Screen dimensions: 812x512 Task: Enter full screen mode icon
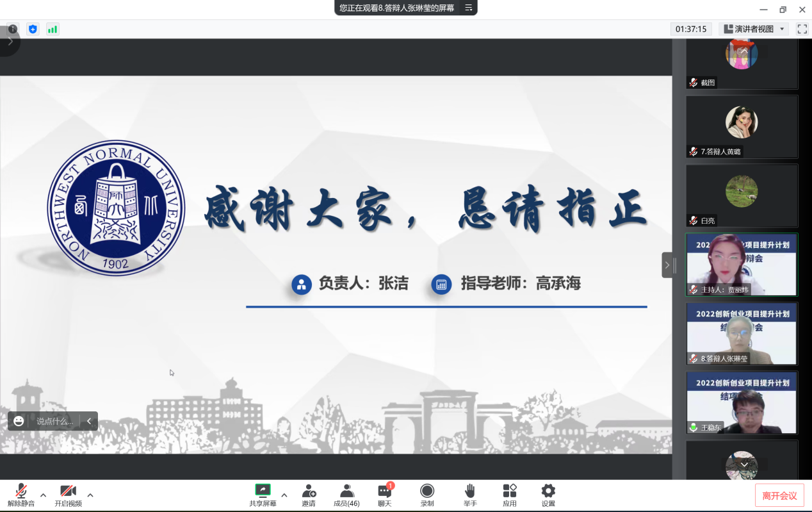(802, 29)
